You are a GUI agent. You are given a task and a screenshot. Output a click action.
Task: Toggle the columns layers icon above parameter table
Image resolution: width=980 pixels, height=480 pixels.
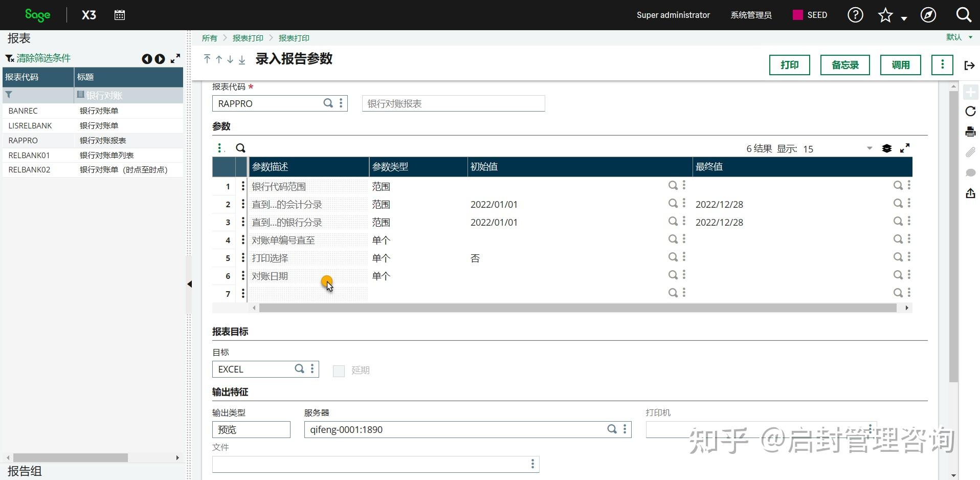tap(887, 148)
